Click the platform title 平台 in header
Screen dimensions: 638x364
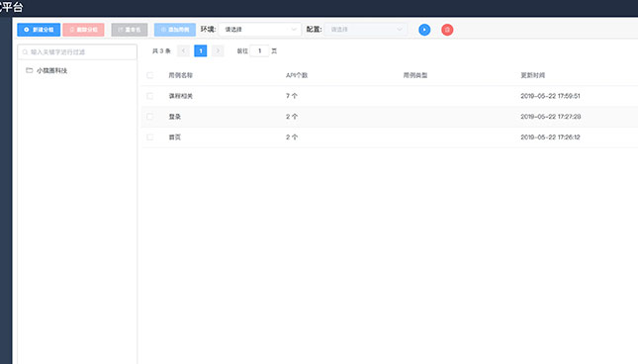12,7
